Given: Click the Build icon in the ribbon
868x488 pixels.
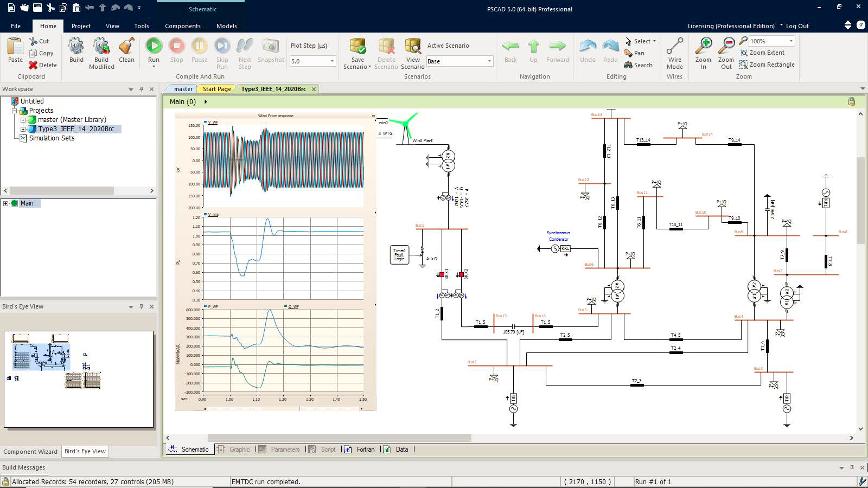Looking at the screenshot, I should [76, 47].
